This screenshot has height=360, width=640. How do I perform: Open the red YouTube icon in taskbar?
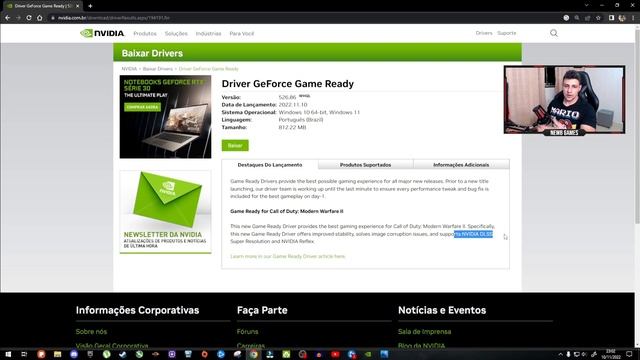(335, 354)
